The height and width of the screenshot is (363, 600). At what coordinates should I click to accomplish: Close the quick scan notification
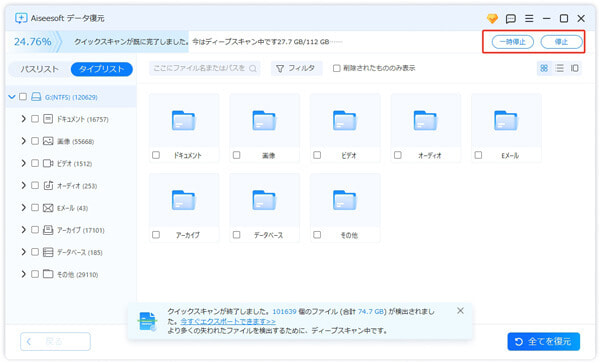[x=460, y=311]
